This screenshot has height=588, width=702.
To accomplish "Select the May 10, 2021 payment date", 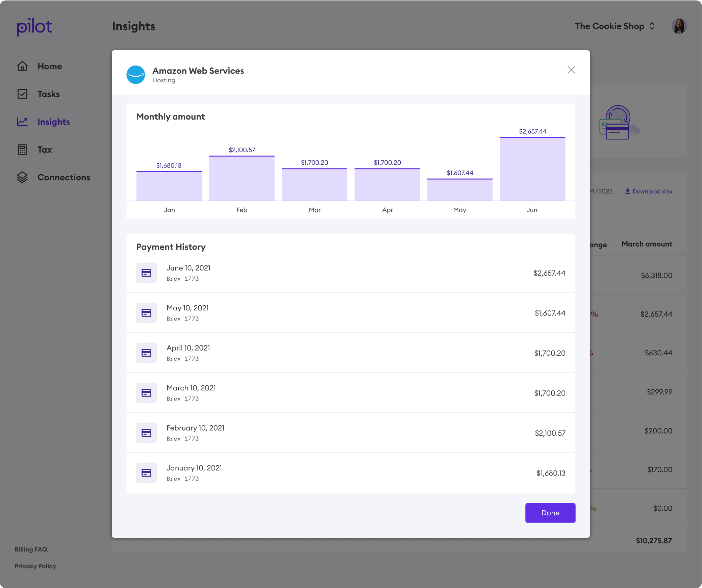I will pos(187,308).
